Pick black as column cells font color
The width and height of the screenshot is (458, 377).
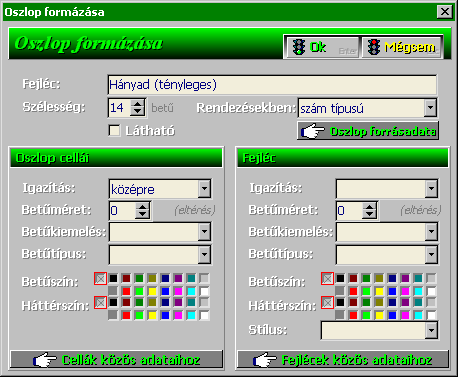pos(113,278)
